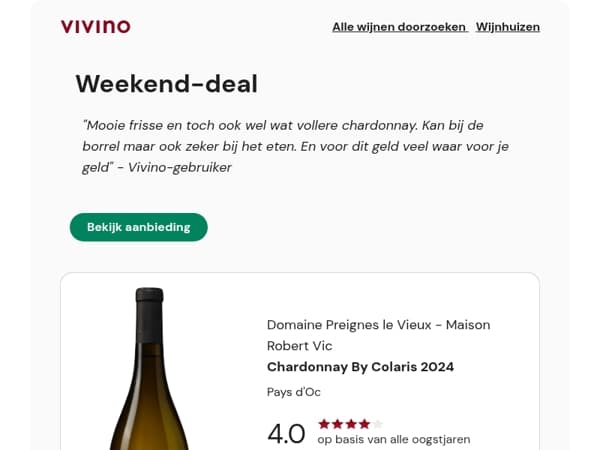Open the Alle wijnen doorzoeken link
The image size is (600, 450).
coord(399,27)
